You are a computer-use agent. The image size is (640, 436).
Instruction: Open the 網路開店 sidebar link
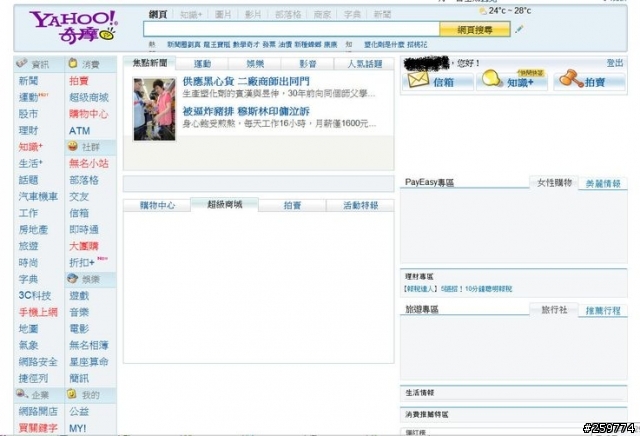pos(38,412)
